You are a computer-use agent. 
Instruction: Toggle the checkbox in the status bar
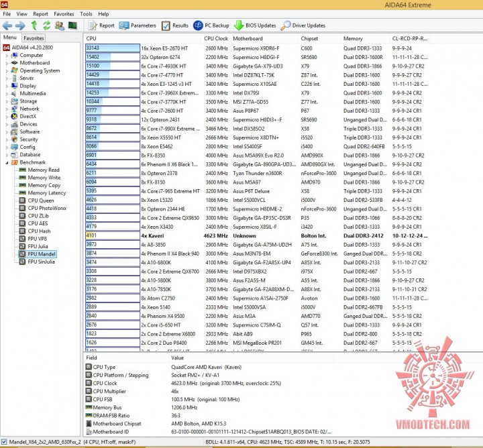(x=4, y=442)
